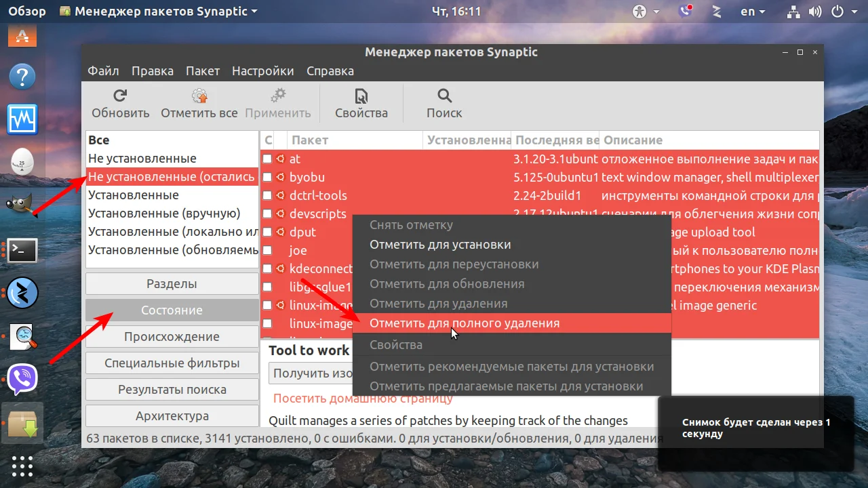Image resolution: width=868 pixels, height=488 pixels.
Task: Select the Установленные (вручную) filter
Action: 172,213
